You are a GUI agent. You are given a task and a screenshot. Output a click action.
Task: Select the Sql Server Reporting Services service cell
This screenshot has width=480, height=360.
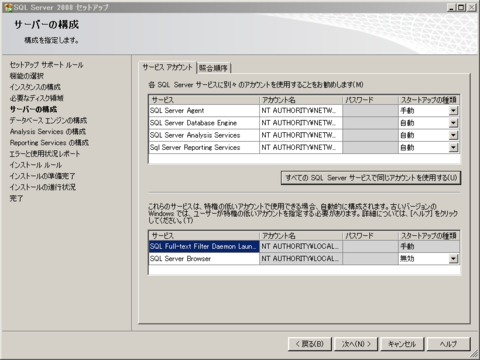(204, 148)
